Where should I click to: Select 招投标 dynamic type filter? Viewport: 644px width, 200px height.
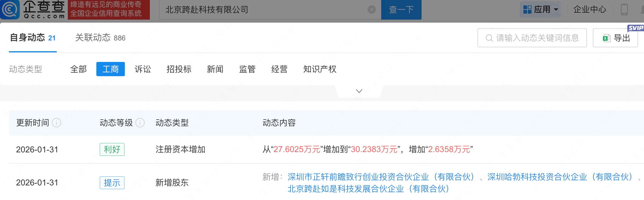click(x=179, y=69)
